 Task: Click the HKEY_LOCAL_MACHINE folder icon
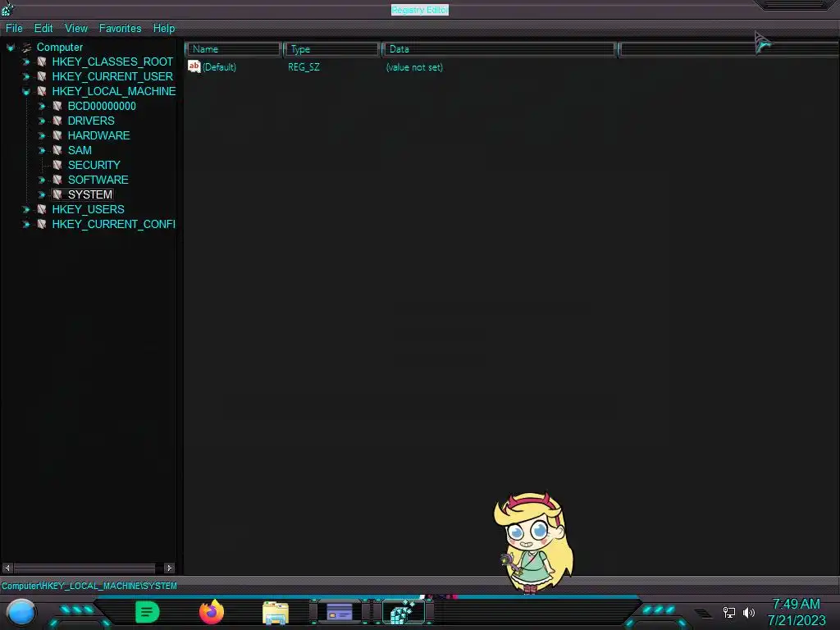point(42,92)
